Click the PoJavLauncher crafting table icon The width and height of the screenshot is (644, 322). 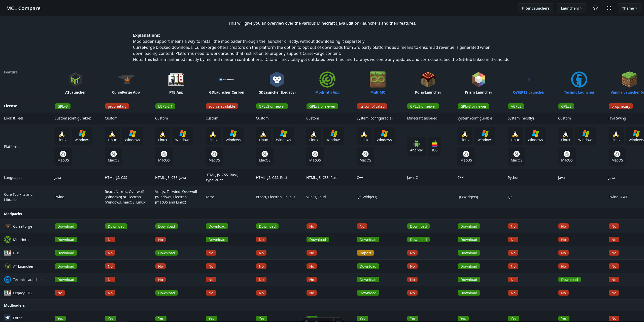click(x=428, y=79)
